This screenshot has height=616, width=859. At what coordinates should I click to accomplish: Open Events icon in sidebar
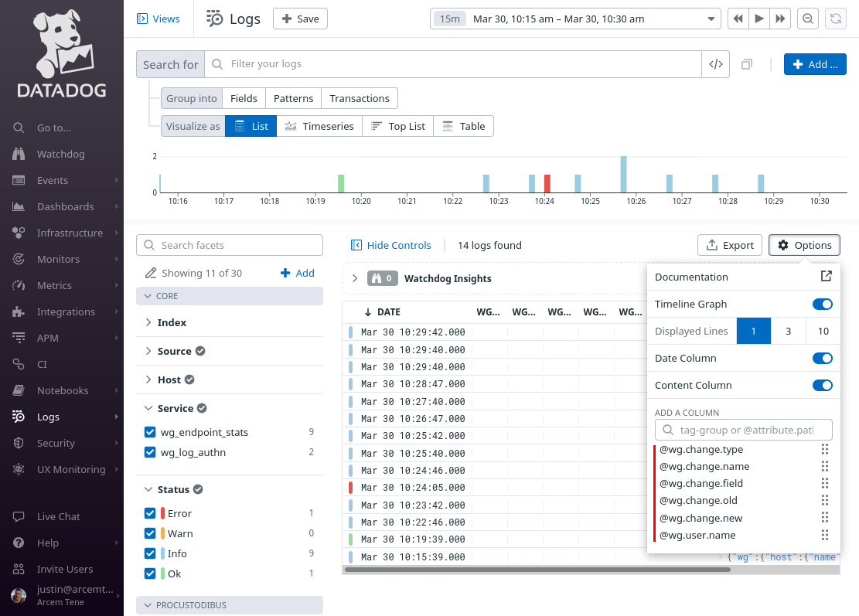coord(19,180)
